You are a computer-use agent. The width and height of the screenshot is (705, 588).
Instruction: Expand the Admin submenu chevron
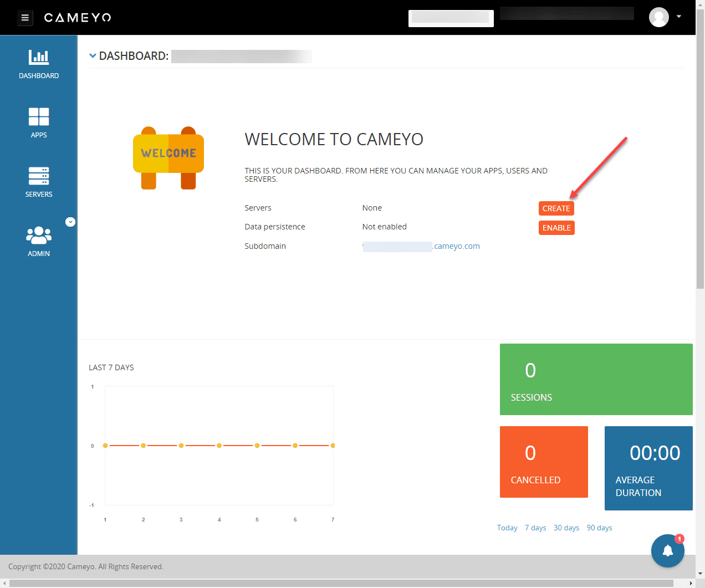70,222
